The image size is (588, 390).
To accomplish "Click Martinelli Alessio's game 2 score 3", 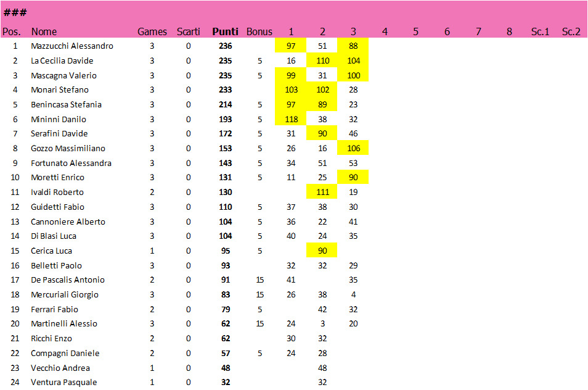I will coord(322,323).
